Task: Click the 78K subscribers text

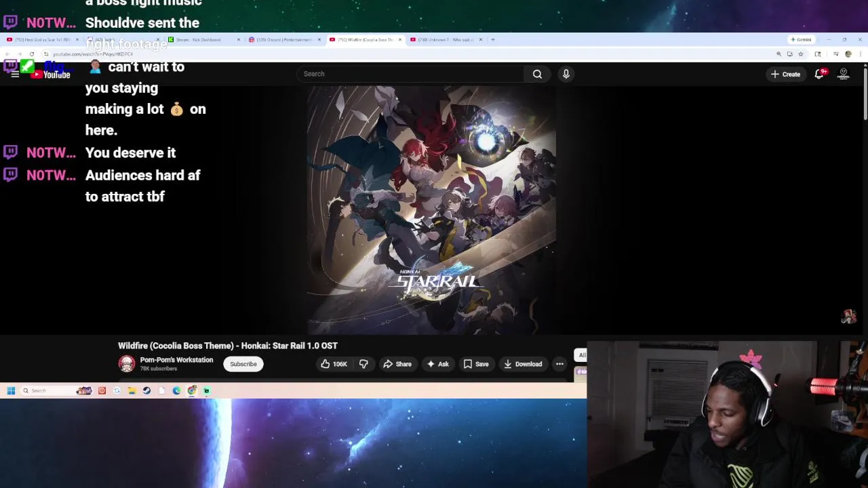Action: pyautogui.click(x=158, y=369)
